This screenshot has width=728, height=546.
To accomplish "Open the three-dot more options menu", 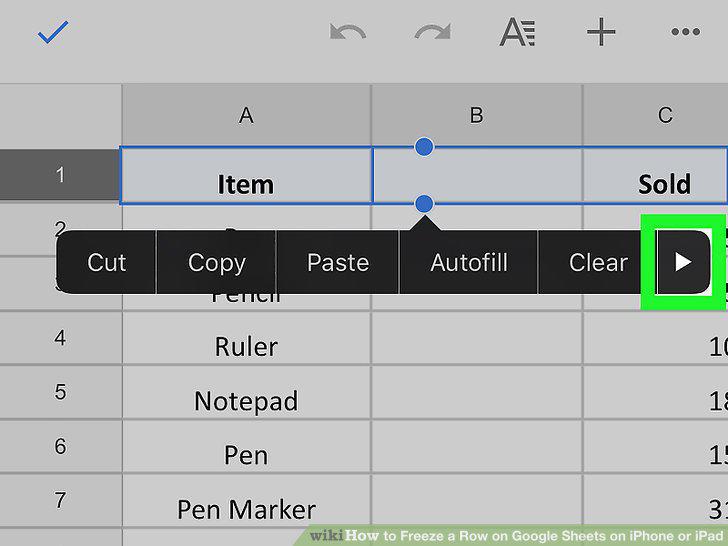I will 685,32.
